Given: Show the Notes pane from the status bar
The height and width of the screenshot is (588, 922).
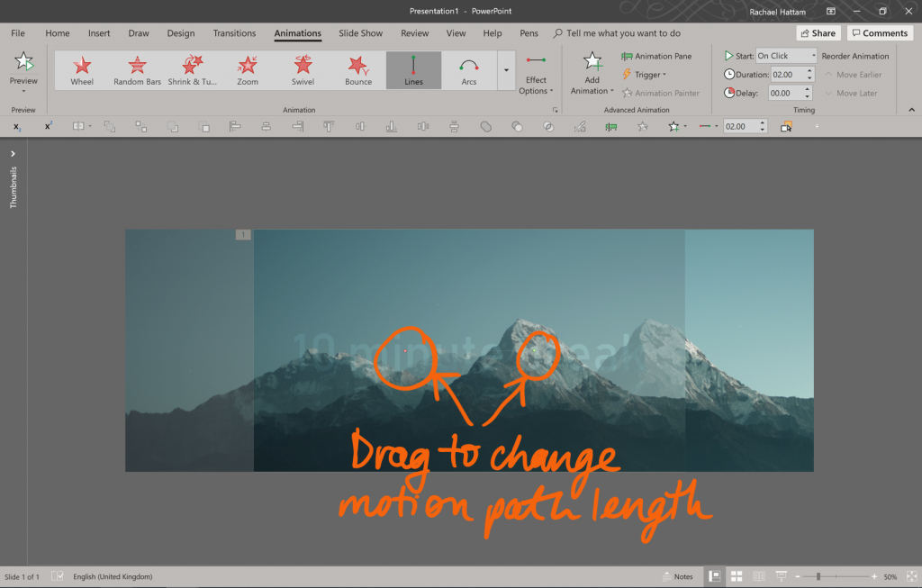Looking at the screenshot, I should (x=677, y=576).
